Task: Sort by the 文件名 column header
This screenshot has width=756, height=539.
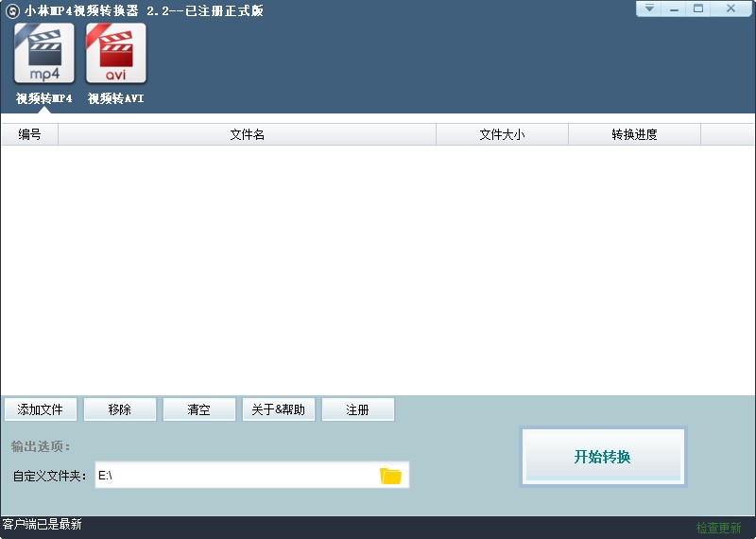Action: point(247,134)
